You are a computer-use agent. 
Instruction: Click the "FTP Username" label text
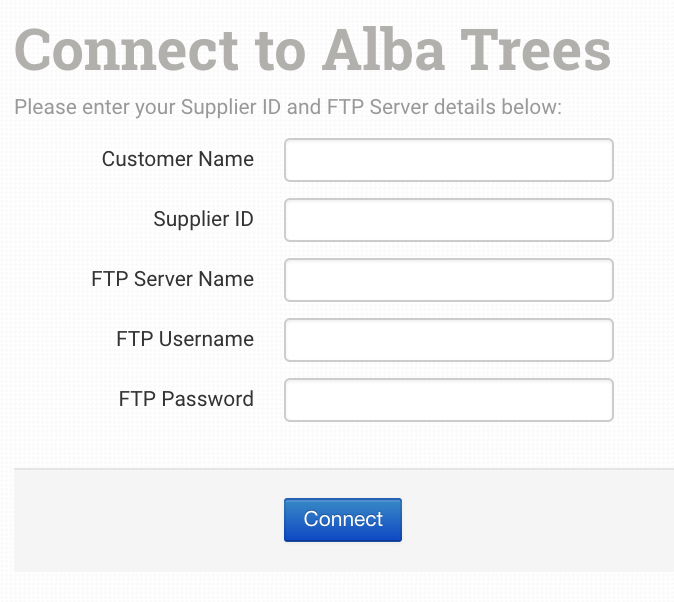coord(184,339)
